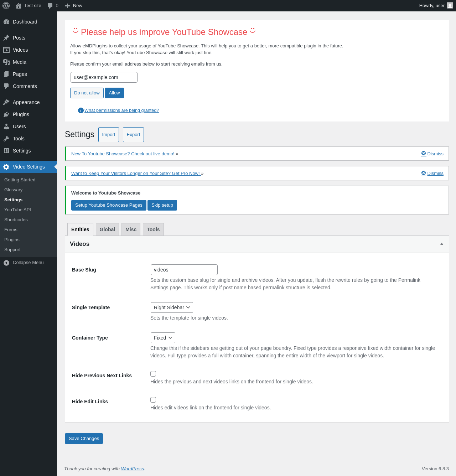Collapse the Videos section with triangle toggle
This screenshot has height=476, width=456.
(x=442, y=244)
